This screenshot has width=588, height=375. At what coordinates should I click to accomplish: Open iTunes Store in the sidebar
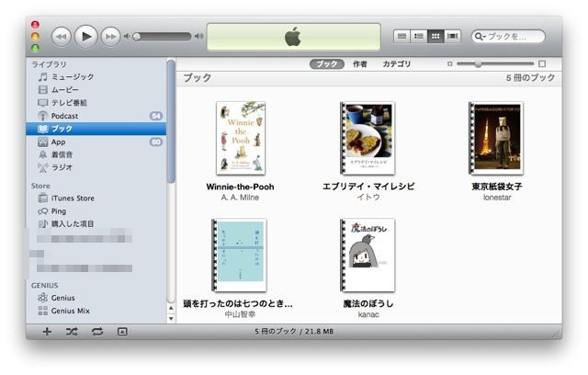coord(96,198)
